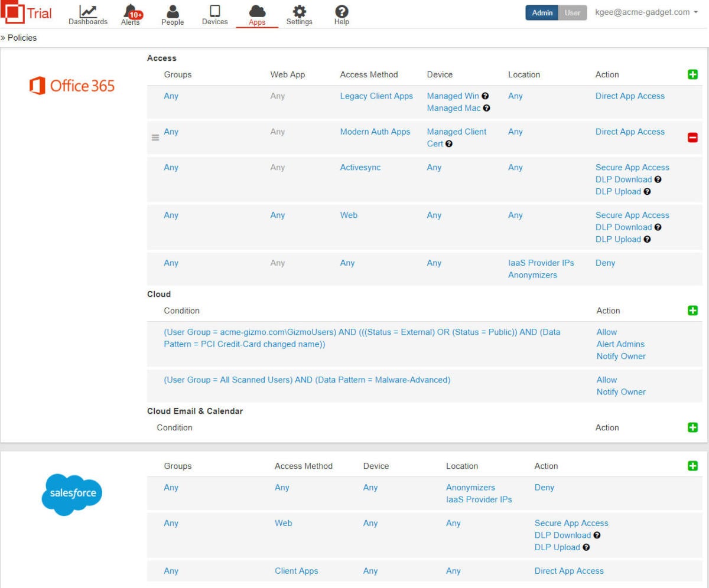Click help icon beside Salesforce DLP Upload

point(586,547)
